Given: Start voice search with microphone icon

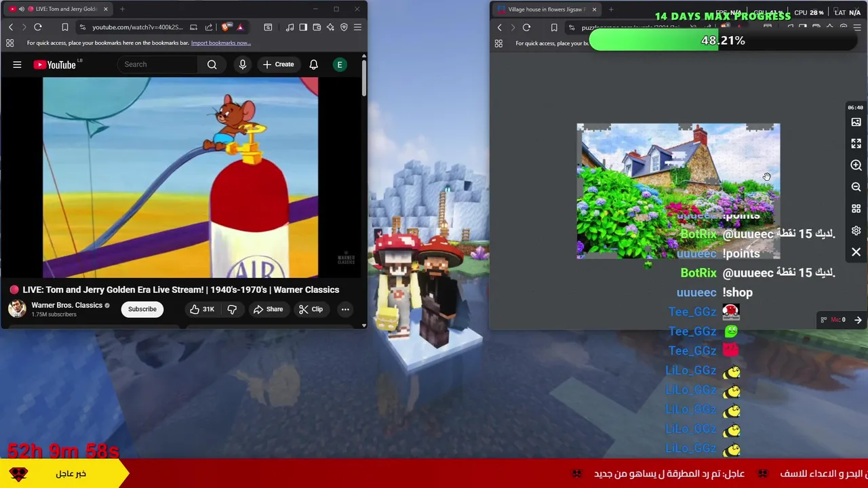Looking at the screenshot, I should 242,64.
